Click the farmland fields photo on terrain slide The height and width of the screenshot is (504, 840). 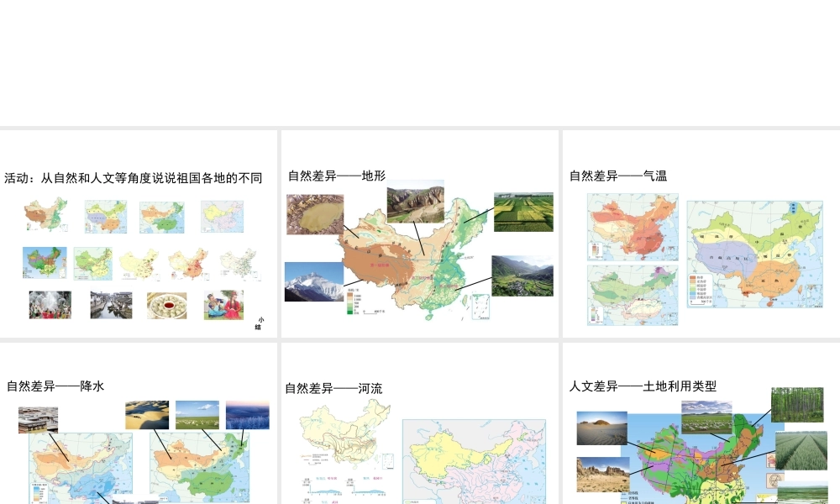click(x=523, y=212)
